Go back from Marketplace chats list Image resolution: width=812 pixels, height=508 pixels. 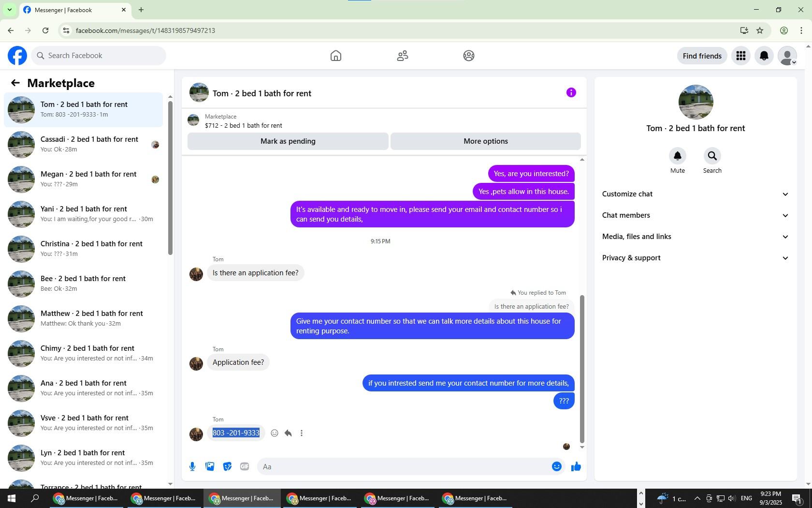point(15,83)
